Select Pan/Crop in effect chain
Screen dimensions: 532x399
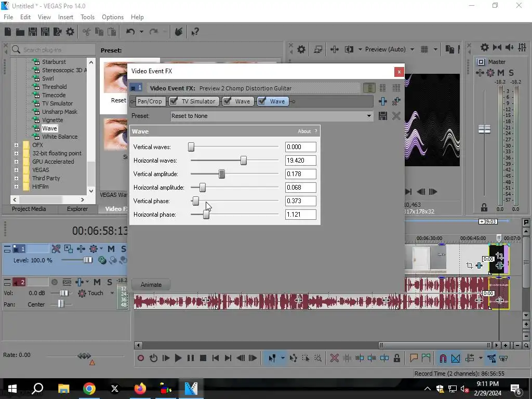tap(150, 101)
